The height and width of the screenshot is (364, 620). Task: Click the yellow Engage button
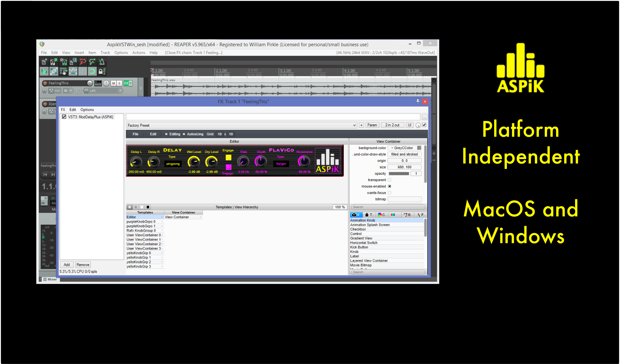click(x=228, y=157)
